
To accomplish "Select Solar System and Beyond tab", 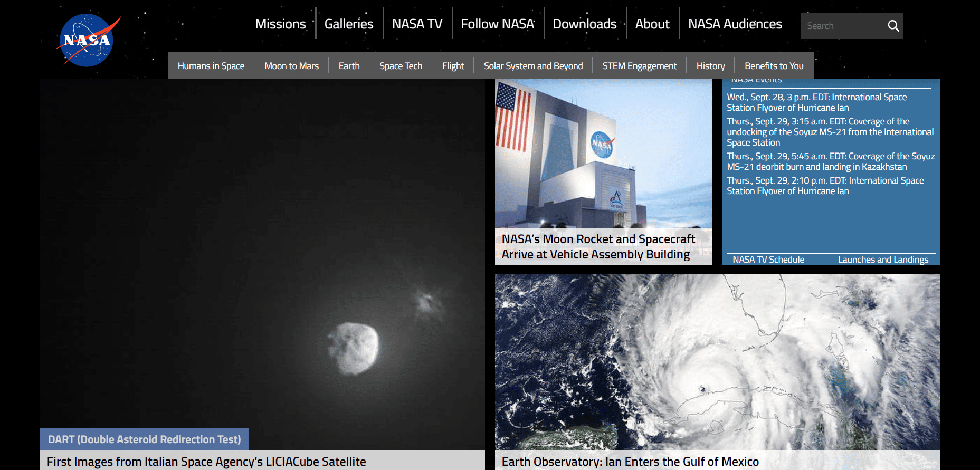I will click(x=533, y=66).
